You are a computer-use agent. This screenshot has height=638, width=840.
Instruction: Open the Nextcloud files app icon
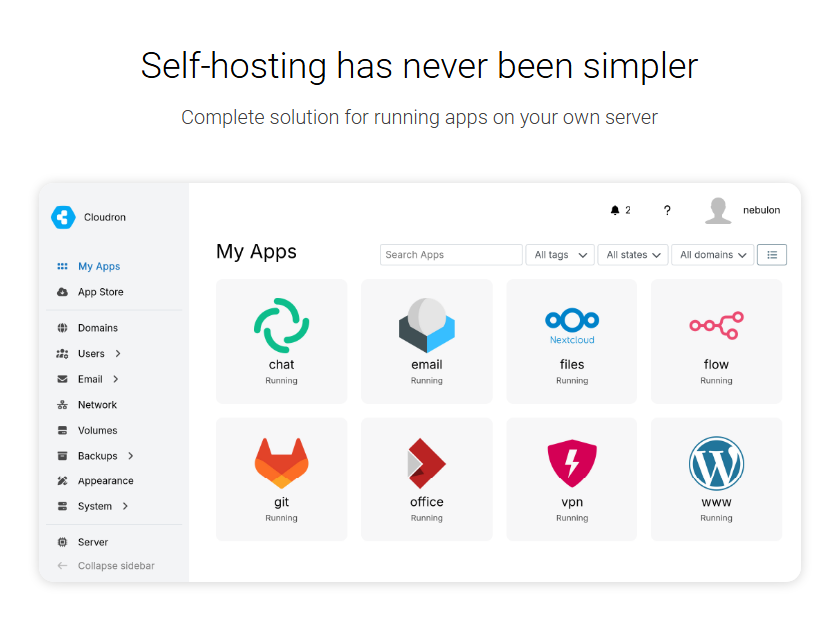pos(572,326)
